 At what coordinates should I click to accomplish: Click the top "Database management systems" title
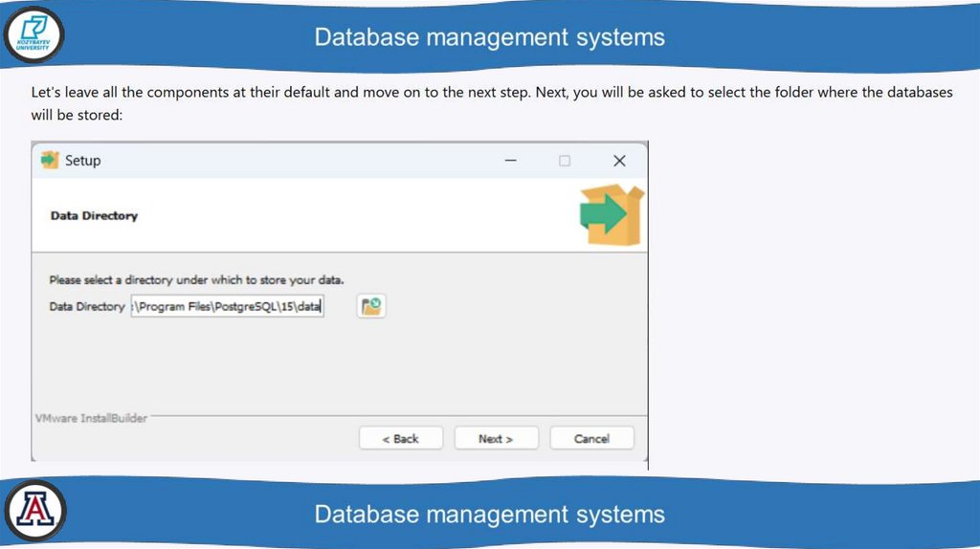(489, 37)
